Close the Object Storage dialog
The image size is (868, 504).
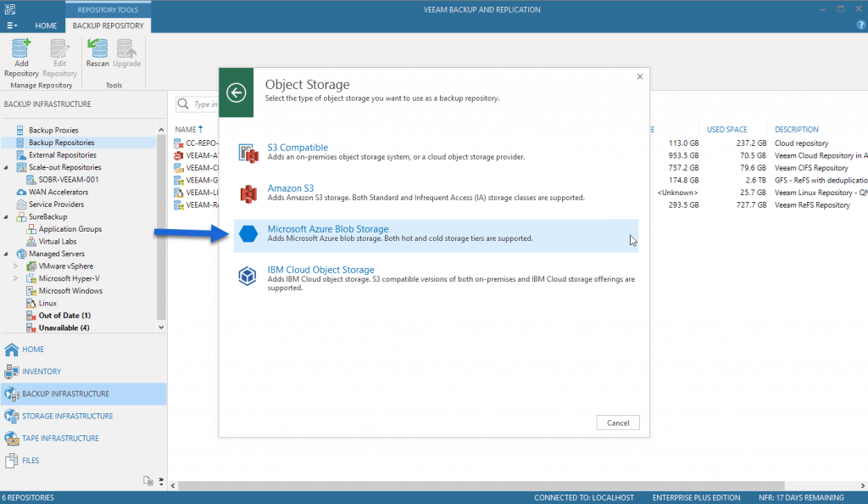click(640, 76)
